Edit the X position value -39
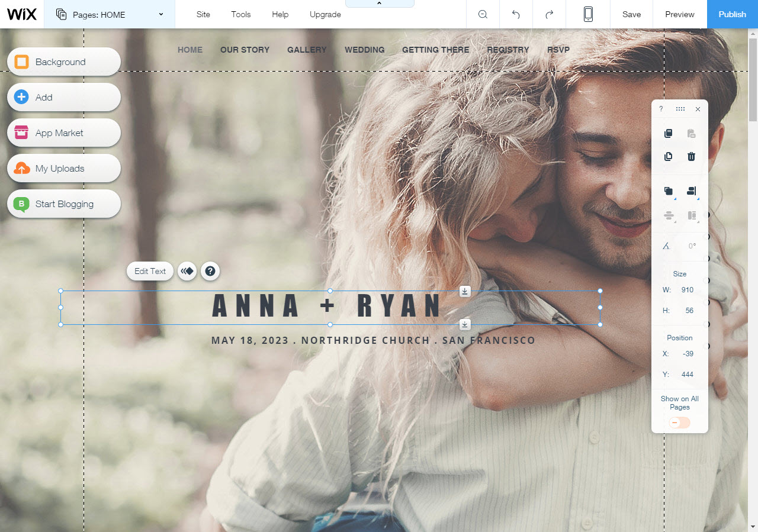758x532 pixels. (x=687, y=354)
